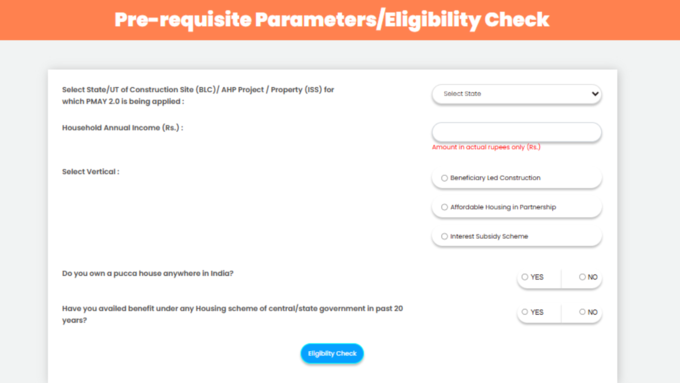Image resolution: width=680 pixels, height=383 pixels.
Task: Select Beneficiary Led Construction radio option
Action: pos(444,178)
